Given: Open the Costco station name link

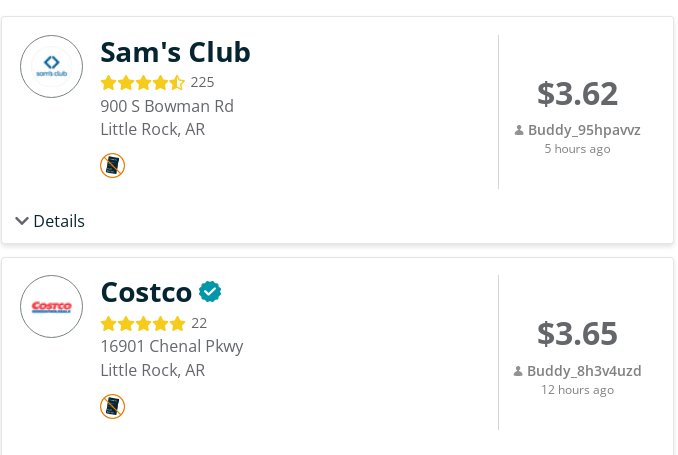Looking at the screenshot, I should point(146,292).
